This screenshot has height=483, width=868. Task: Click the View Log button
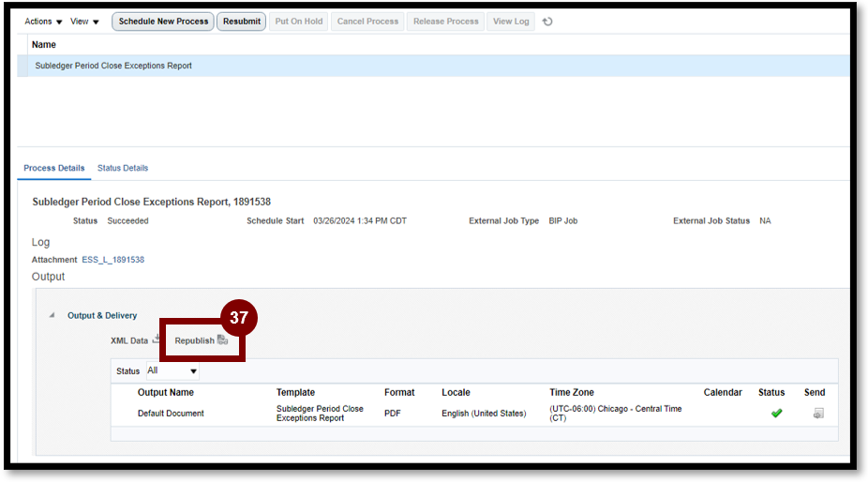coord(511,22)
